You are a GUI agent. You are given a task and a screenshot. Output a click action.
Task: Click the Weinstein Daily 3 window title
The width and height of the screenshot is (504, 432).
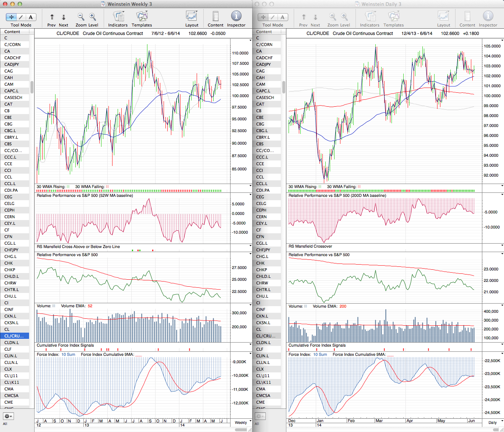coord(381,4)
